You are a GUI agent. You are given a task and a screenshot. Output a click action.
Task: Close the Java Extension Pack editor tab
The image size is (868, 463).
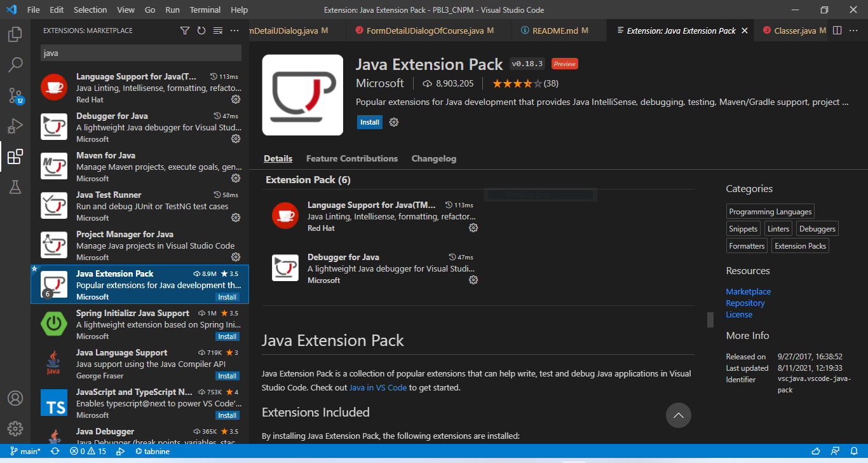(745, 31)
